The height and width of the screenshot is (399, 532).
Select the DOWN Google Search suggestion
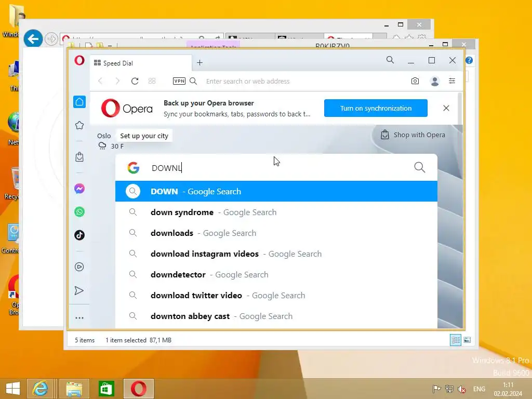[x=276, y=191]
